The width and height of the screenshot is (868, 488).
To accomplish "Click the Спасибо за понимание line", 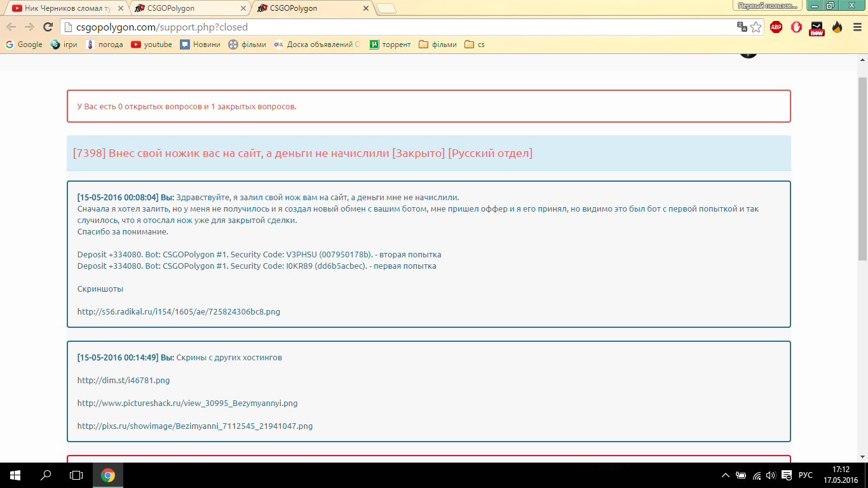I will pos(123,232).
